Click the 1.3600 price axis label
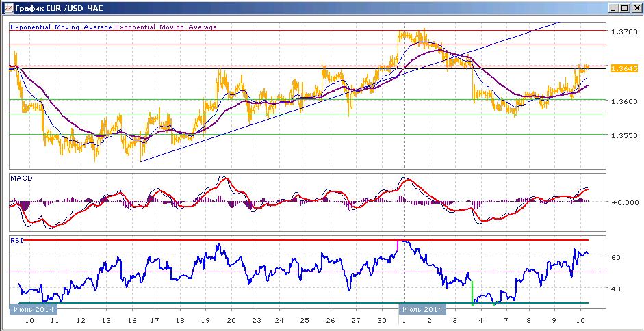The image size is (644, 331). pyautogui.click(x=623, y=101)
